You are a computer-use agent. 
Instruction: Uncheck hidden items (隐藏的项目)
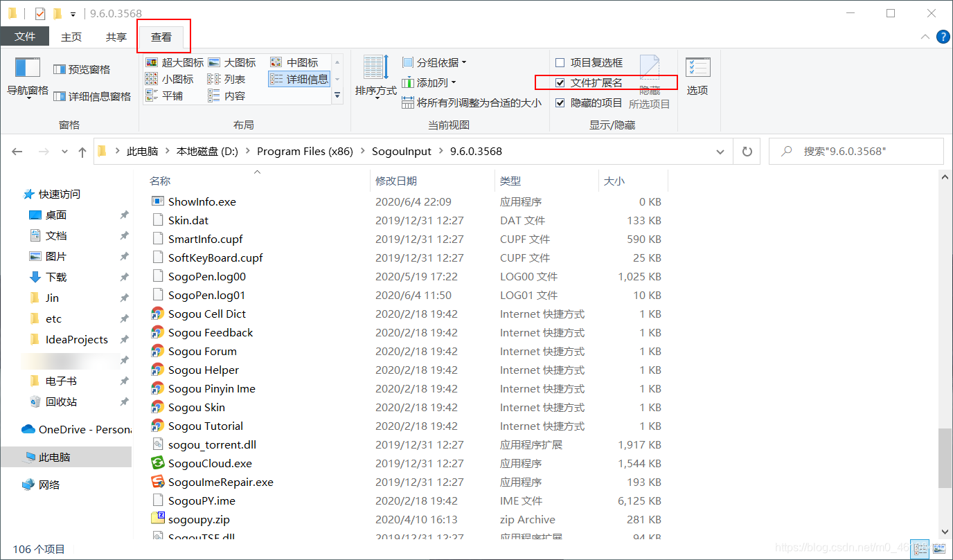pos(589,102)
